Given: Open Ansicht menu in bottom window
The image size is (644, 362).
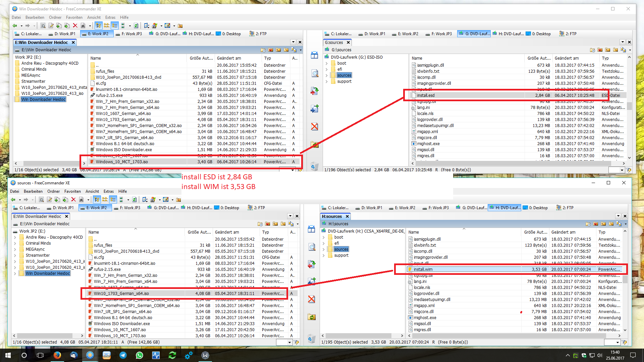Looking at the screenshot, I should coord(92,191).
